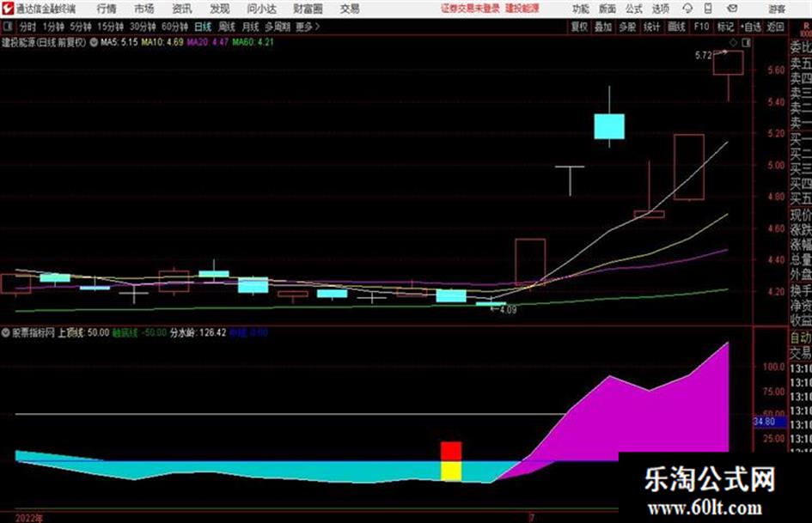Click the MA10: 4.69 indicator value
The height and width of the screenshot is (523, 812).
click(x=162, y=42)
